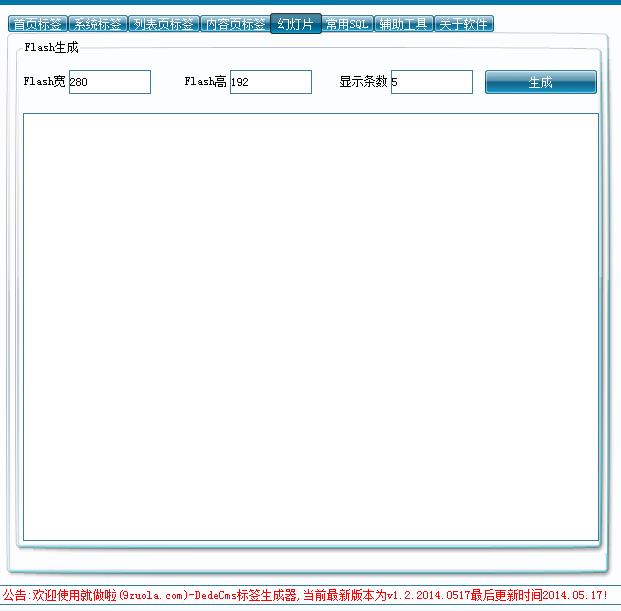Click the Flash高 label text
Viewport: 621px width, 611px height.
[x=206, y=82]
